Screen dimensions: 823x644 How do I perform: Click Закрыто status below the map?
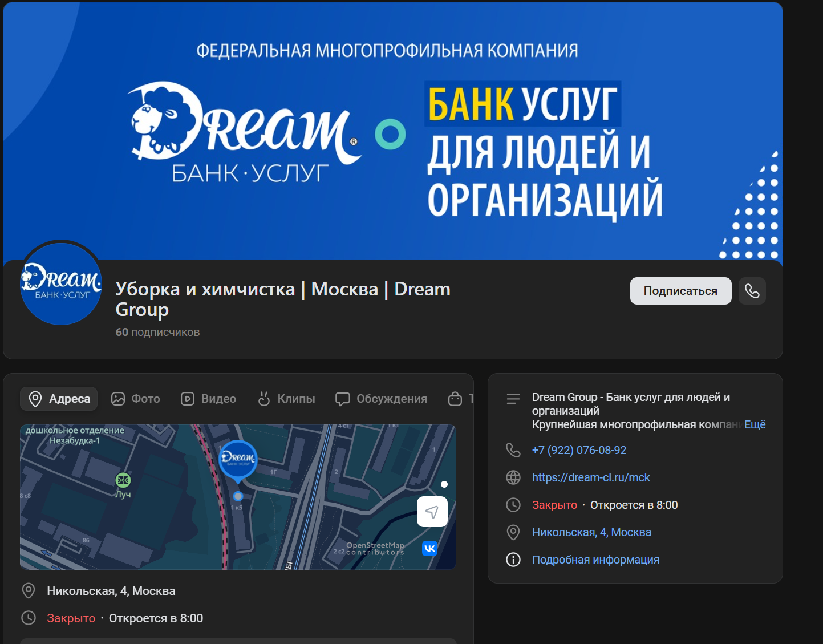[71, 618]
